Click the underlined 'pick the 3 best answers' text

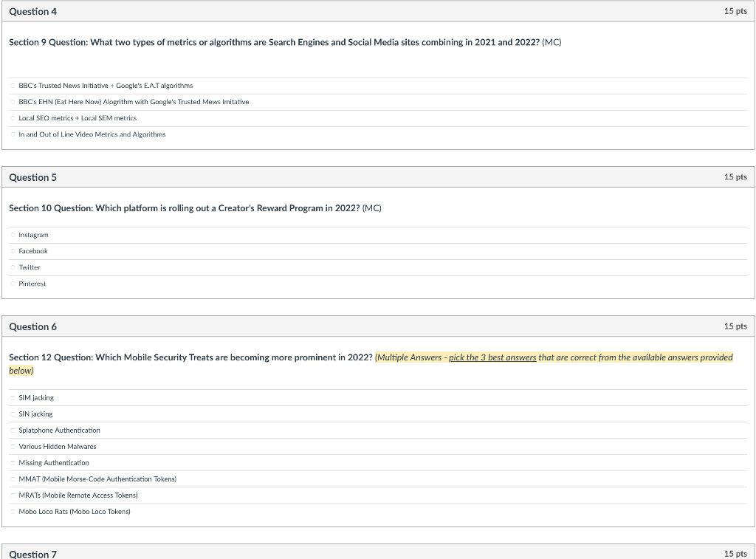point(492,357)
